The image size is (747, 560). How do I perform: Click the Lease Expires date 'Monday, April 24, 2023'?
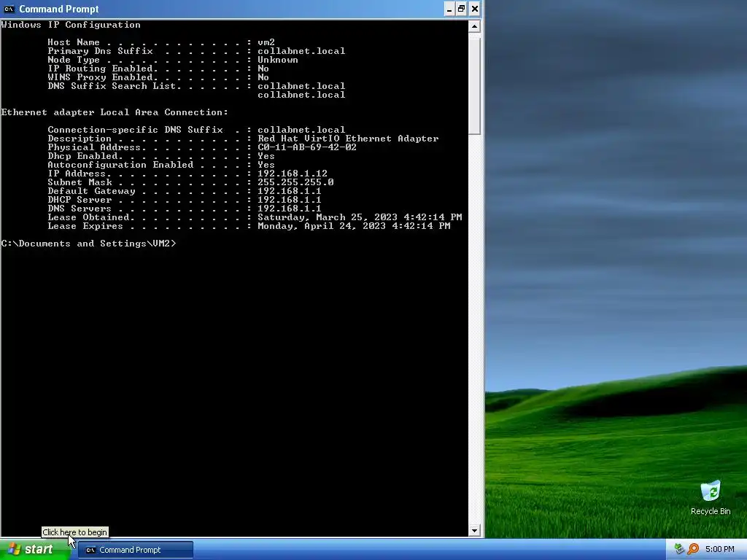[x=322, y=226]
